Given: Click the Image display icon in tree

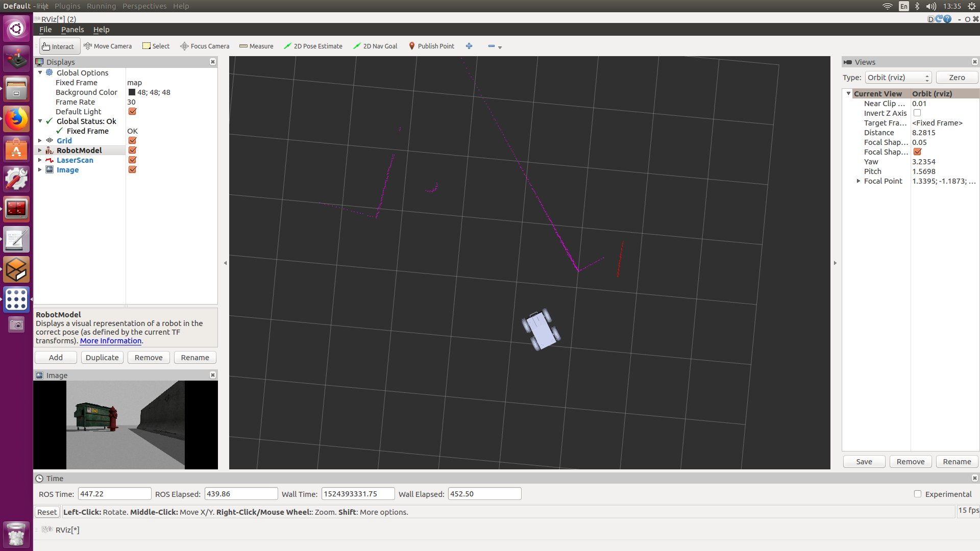Looking at the screenshot, I should pos(50,169).
